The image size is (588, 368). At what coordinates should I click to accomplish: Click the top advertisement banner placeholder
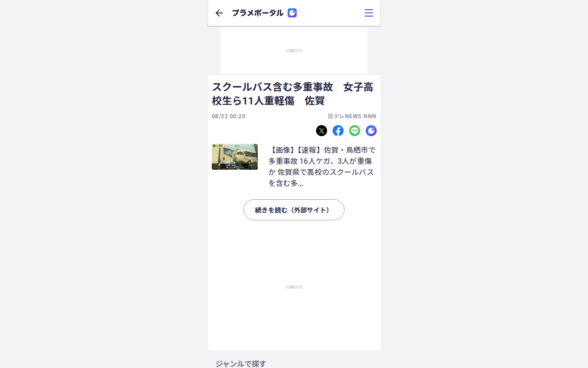[x=294, y=51]
